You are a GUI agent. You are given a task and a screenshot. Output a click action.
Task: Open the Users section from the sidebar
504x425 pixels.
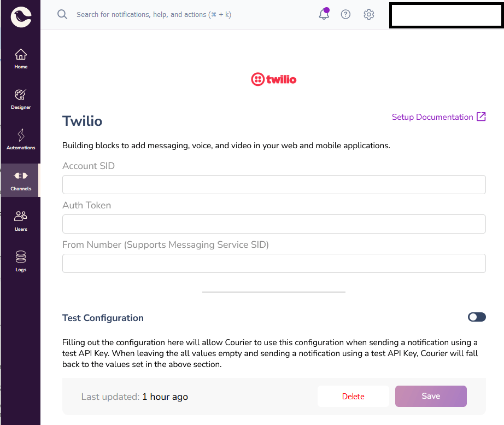(x=20, y=219)
